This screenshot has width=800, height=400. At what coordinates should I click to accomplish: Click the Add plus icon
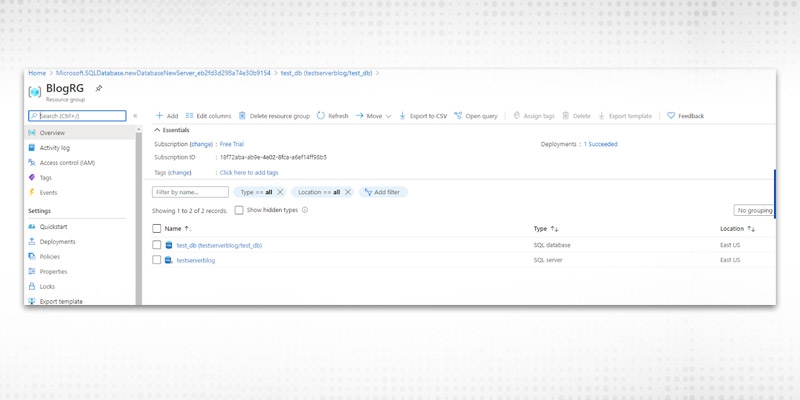160,116
